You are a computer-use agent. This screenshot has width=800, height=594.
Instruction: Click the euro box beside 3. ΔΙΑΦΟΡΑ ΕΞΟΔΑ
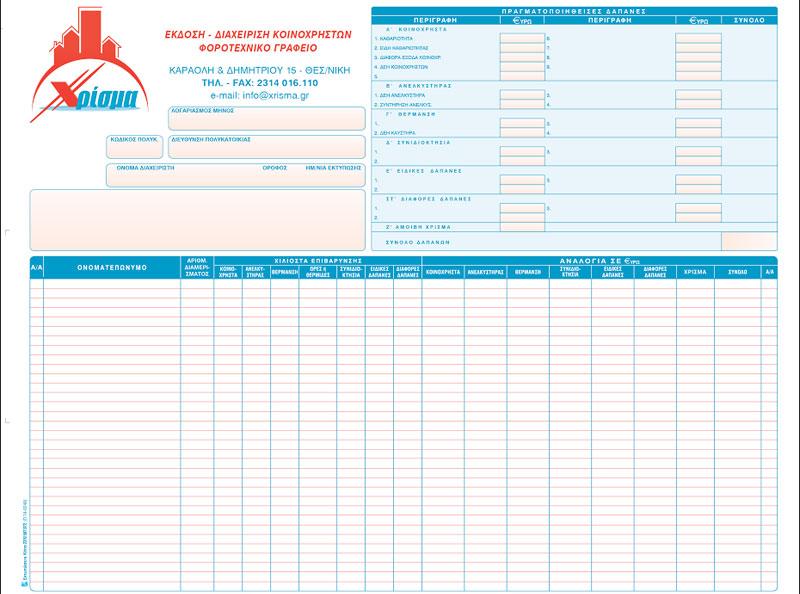pos(522,57)
